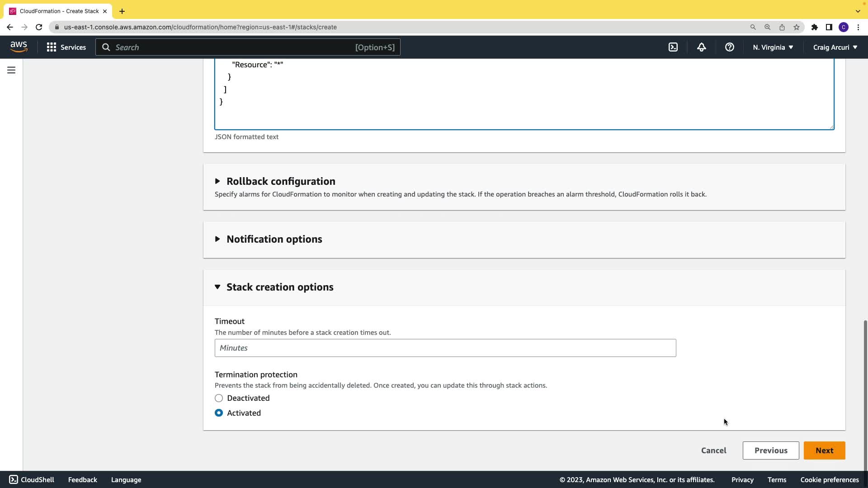Open the notifications bell
The image size is (868, 488).
pos(701,47)
